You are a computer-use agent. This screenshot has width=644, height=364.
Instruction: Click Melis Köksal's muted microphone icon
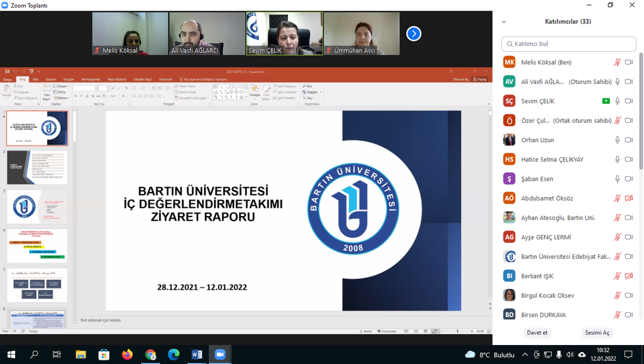(618, 62)
